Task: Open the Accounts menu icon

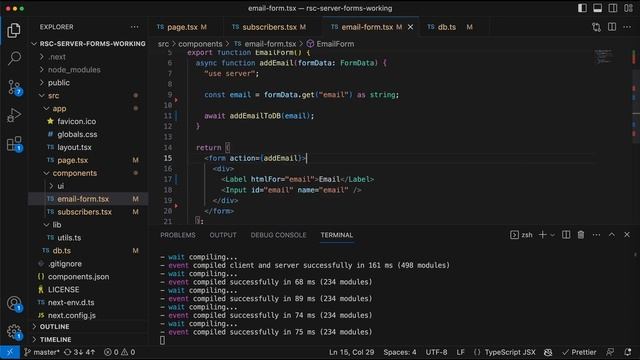Action: tap(14, 304)
